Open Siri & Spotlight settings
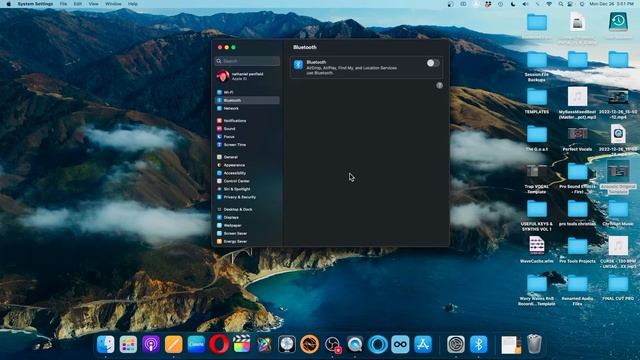Screen dimensions: 640x360 [247, 189]
